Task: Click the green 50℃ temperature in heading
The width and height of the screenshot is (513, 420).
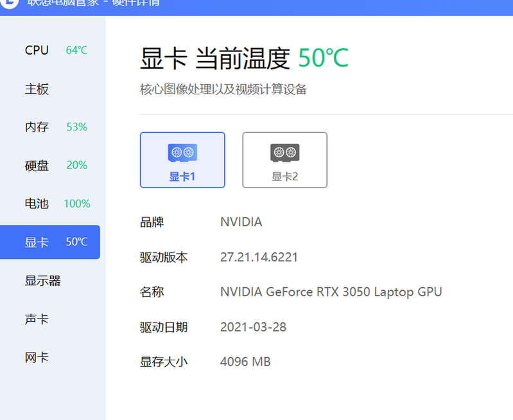Action: [x=323, y=58]
